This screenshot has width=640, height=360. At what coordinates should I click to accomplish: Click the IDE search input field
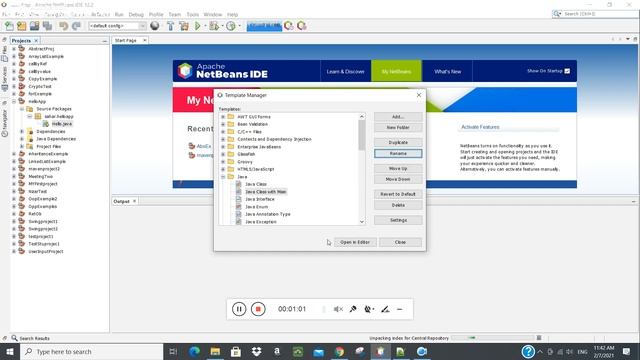(x=600, y=14)
